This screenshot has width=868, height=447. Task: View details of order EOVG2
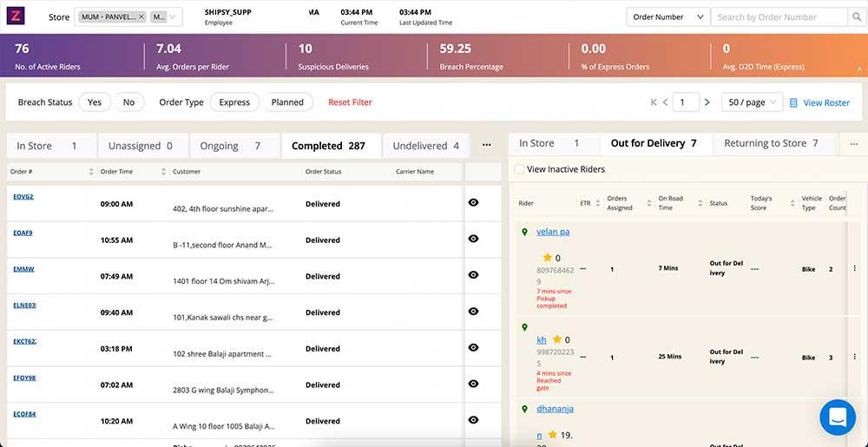tap(473, 202)
